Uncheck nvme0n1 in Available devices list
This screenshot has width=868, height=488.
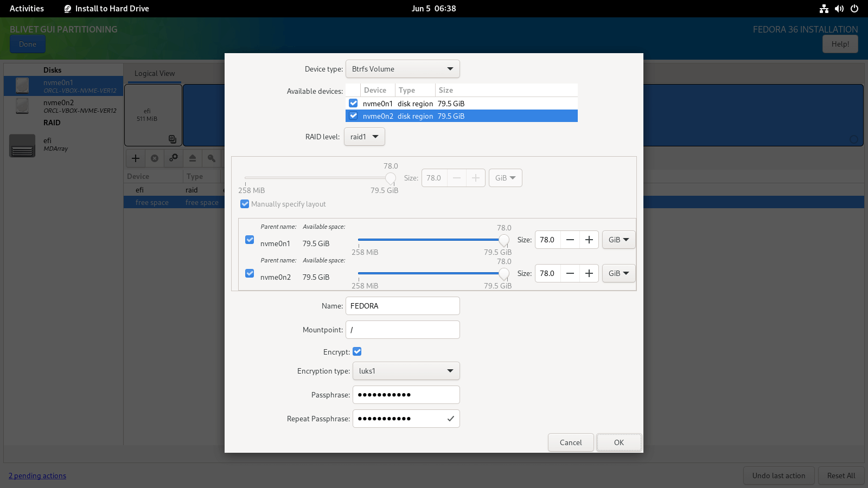pos(353,103)
